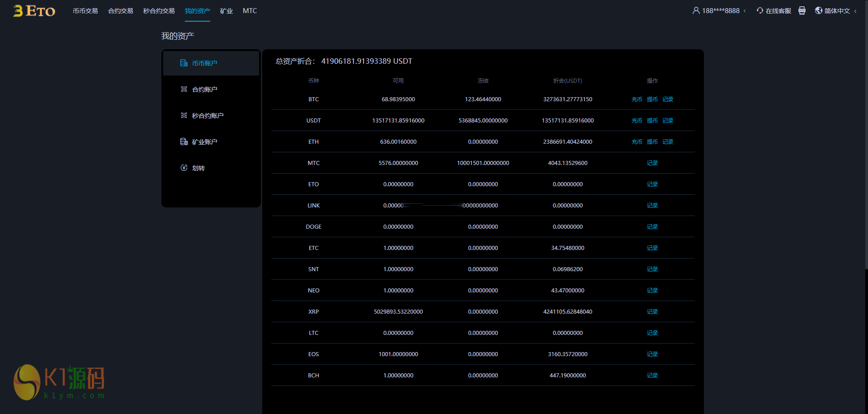Click the page vertical scrollbar
This screenshot has width=868, height=414.
866,136
